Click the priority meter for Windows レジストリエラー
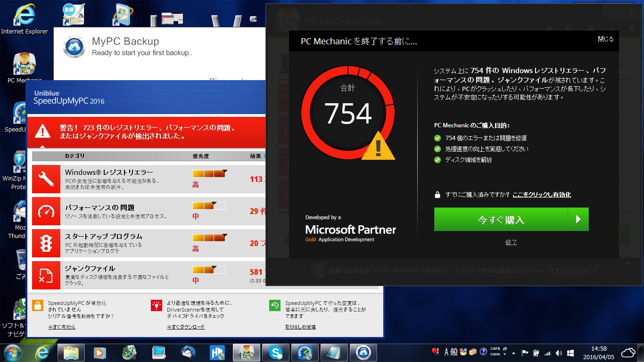The height and width of the screenshot is (362, 644). point(209,173)
